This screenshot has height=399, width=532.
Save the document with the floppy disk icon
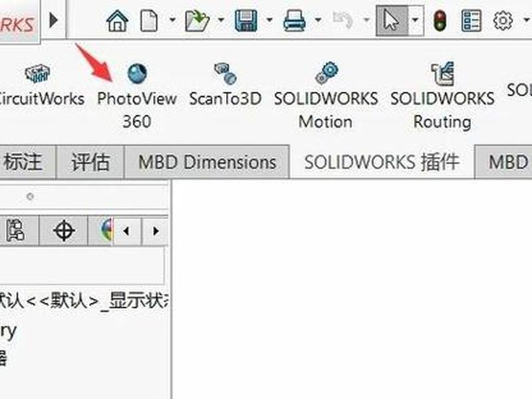coord(245,21)
